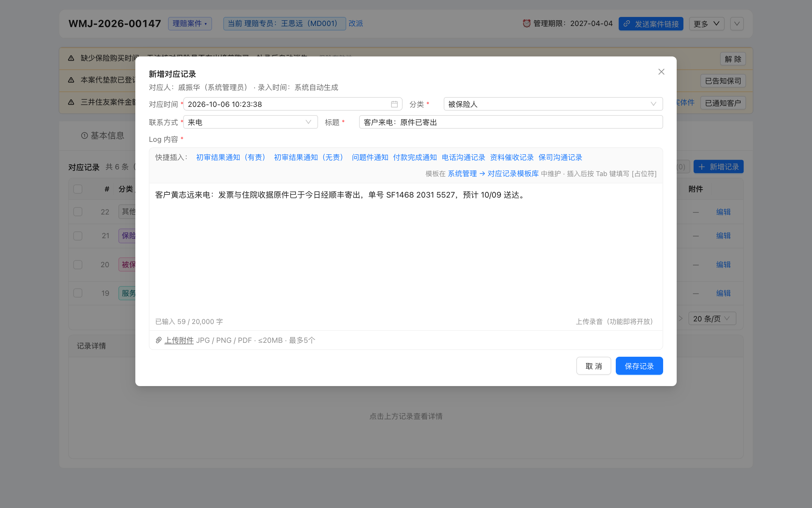Click 发送案件链接 button
Image resolution: width=812 pixels, height=508 pixels.
tap(651, 24)
